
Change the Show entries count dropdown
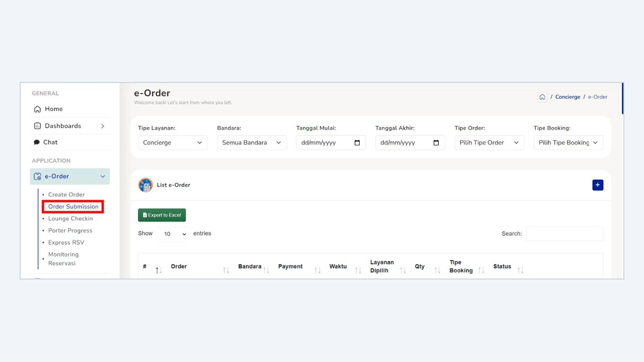click(173, 234)
